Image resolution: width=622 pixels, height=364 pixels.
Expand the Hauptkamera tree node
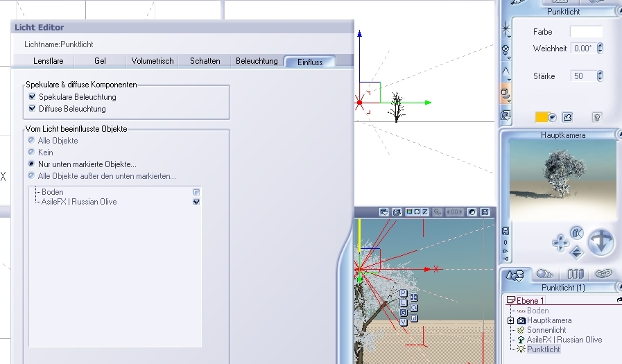click(x=510, y=320)
